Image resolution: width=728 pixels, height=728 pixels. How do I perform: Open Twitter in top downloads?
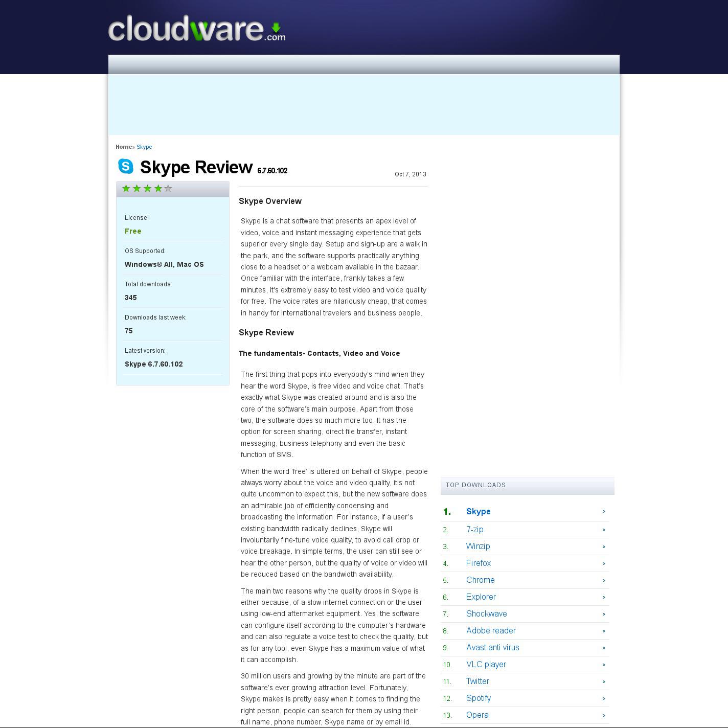click(477, 681)
